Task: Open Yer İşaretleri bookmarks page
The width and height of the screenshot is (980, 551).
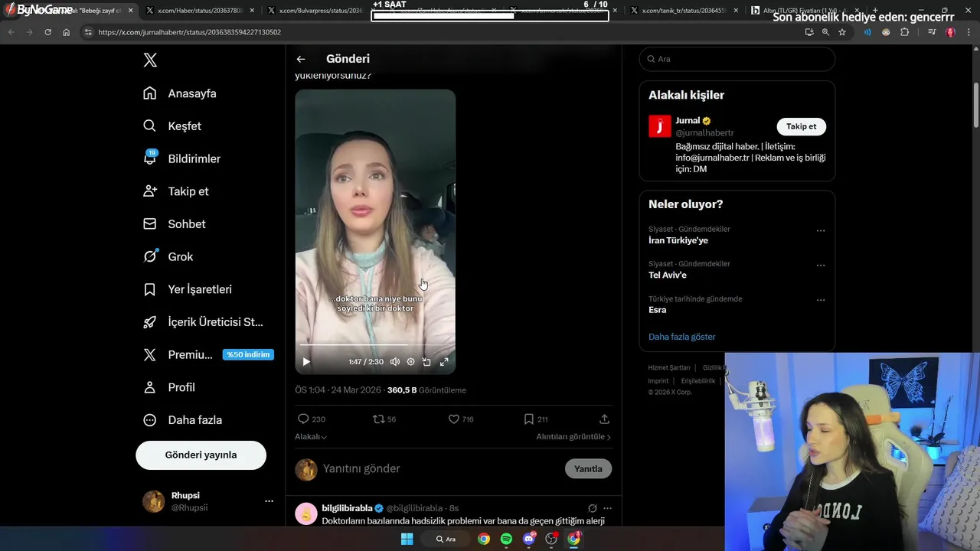Action: pyautogui.click(x=188, y=289)
